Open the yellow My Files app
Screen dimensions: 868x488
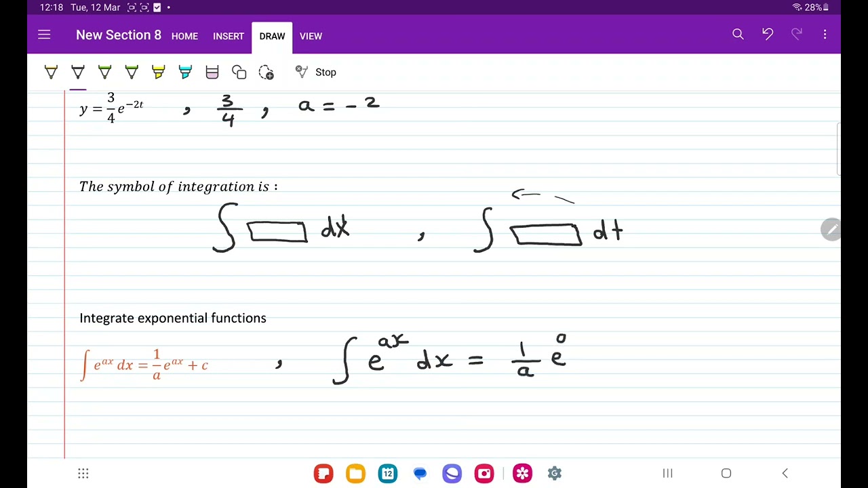point(355,473)
